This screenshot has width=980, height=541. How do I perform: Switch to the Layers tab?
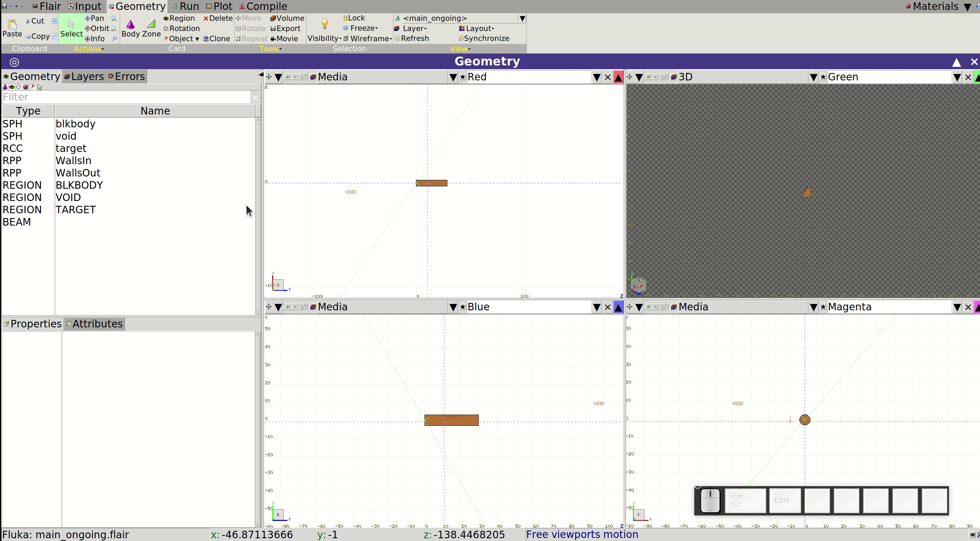click(x=84, y=76)
